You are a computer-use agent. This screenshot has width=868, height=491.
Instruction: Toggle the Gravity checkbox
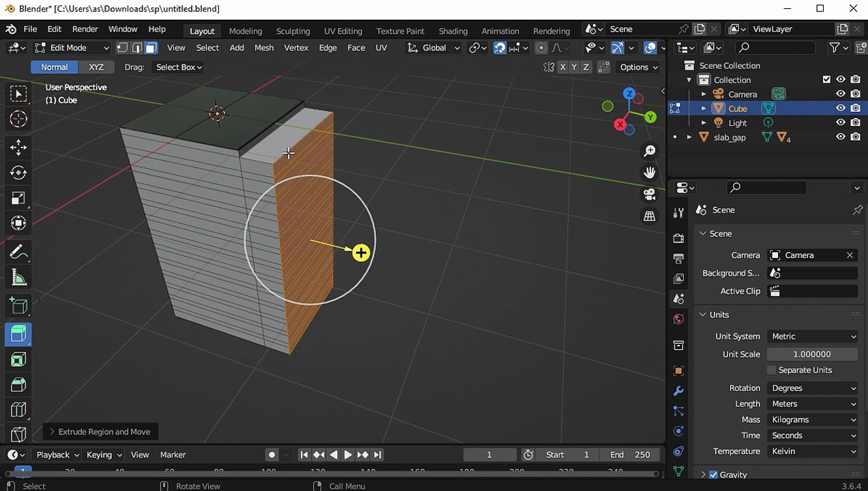click(713, 475)
